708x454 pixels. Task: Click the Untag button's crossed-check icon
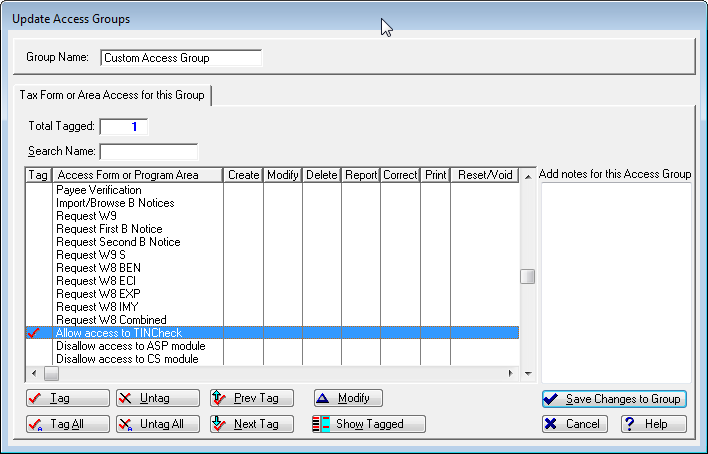click(126, 398)
